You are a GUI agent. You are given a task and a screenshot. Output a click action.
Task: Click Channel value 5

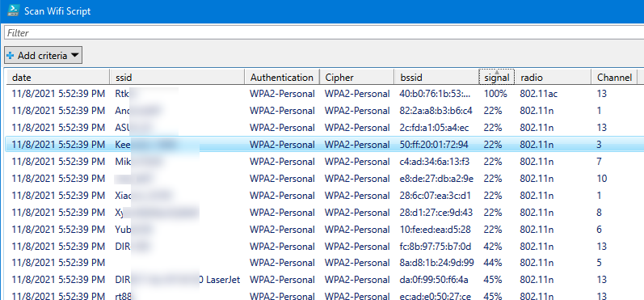[600, 263]
